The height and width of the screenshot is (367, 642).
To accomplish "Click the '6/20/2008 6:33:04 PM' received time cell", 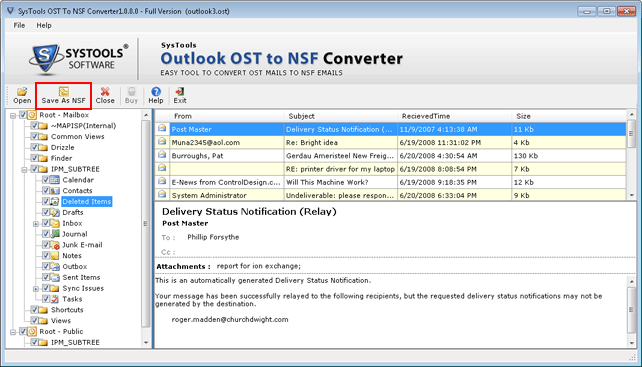I will click(x=438, y=195).
